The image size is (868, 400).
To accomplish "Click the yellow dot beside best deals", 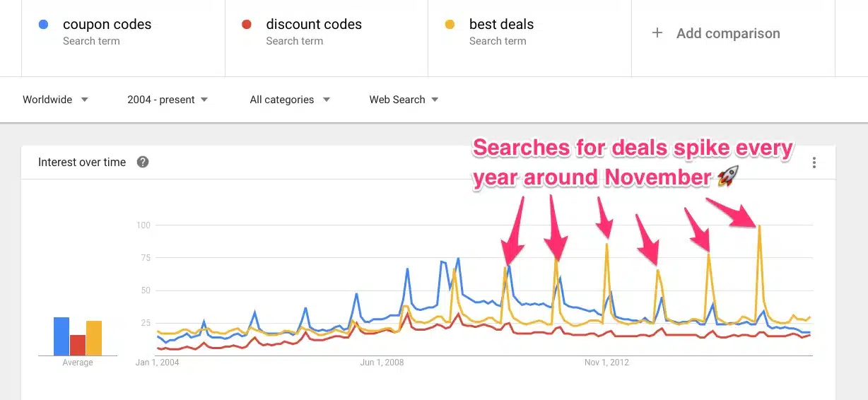I will click(x=450, y=24).
